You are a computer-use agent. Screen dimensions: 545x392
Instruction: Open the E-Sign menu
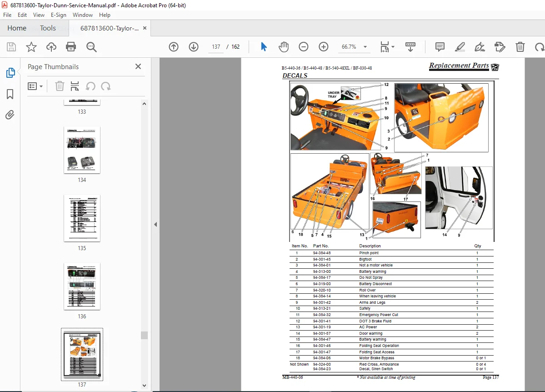58,15
